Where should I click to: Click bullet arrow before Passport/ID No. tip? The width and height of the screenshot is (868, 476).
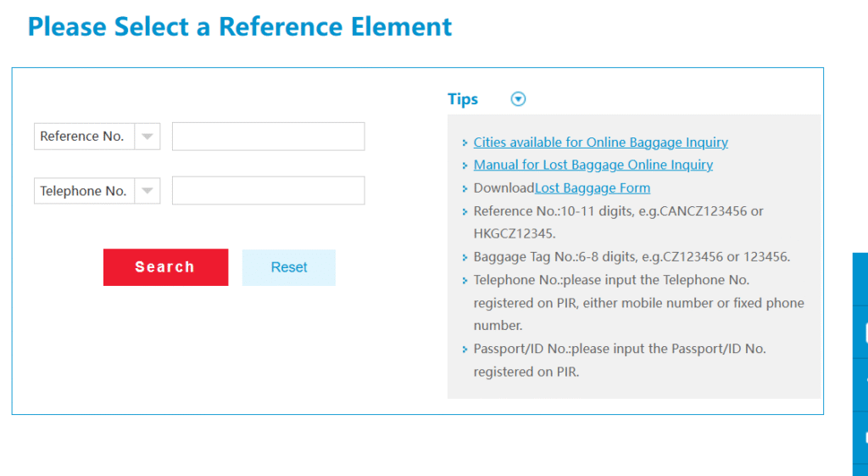pyautogui.click(x=465, y=350)
